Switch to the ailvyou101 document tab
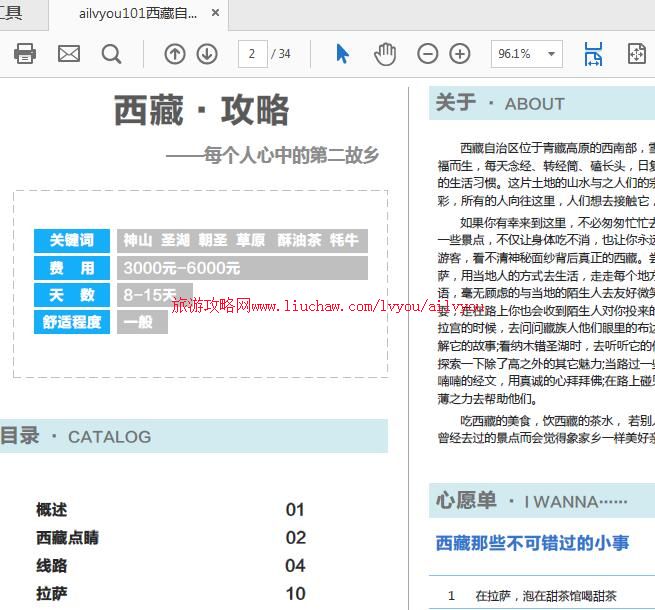Viewport: 655px width, 610px height. pos(138,14)
